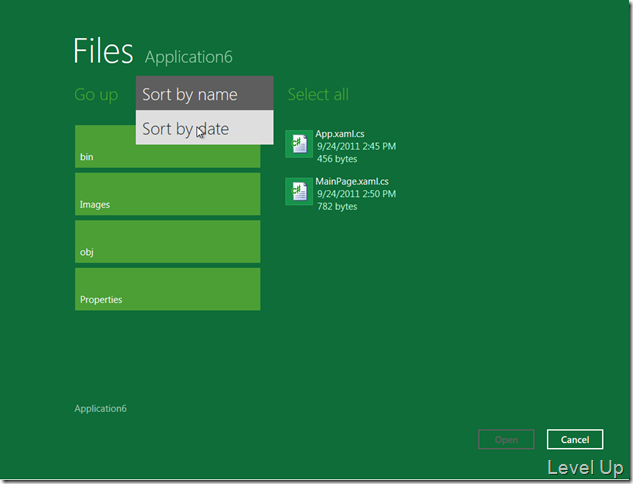Select the App.xaml.cs file name
Image resolution: width=633 pixels, height=484 pixels.
coord(340,134)
